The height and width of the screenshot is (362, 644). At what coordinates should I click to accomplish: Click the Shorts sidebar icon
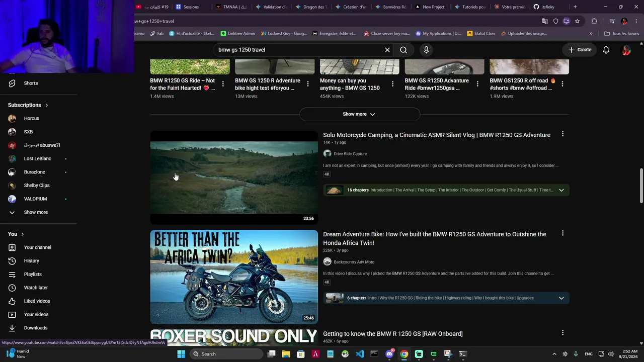tap(12, 83)
